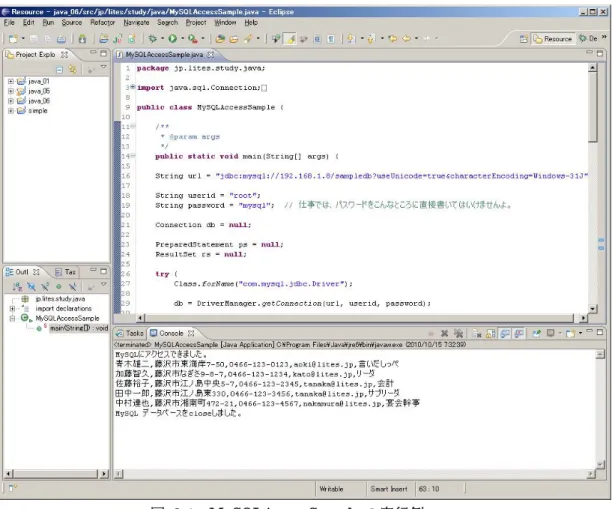Viewport: 612px width, 509px height.
Task: Click the Search flashlight toolbar icon
Action: pyautogui.click(x=248, y=38)
